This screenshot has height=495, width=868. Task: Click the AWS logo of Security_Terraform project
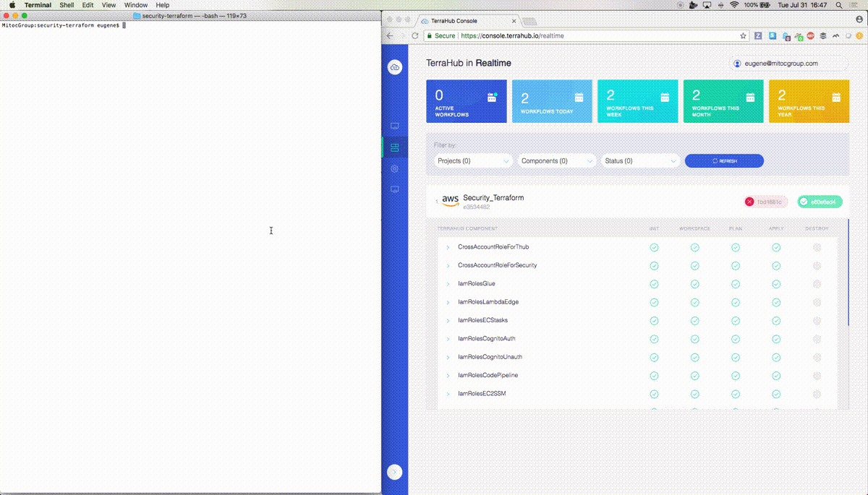(x=451, y=201)
